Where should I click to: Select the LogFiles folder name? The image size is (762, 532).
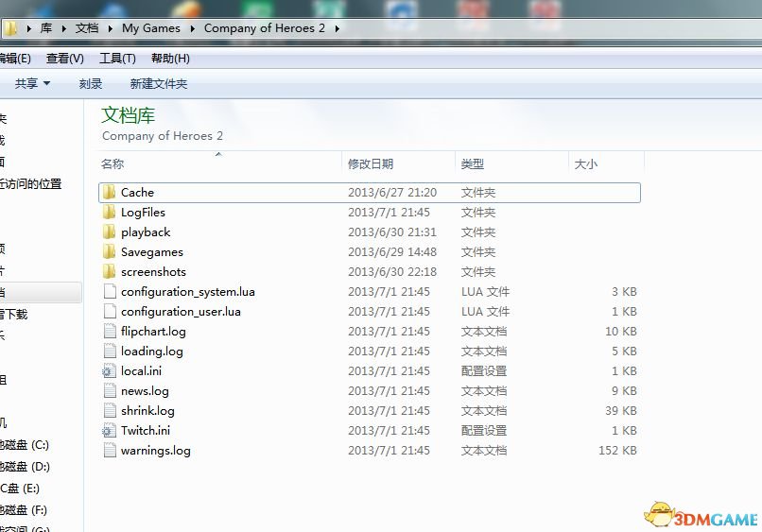(x=143, y=213)
